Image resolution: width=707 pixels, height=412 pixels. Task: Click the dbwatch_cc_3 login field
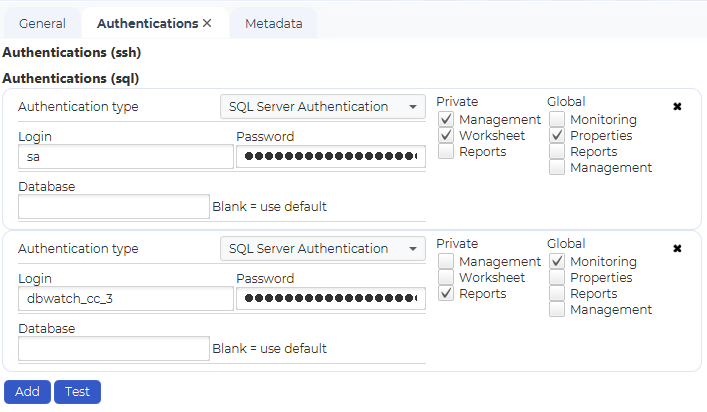125,299
